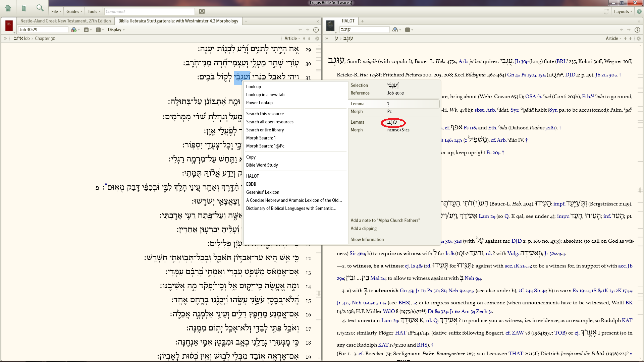The image size is (644, 362).
Task: Select Chapter 30 in the breadcrumb
Action: click(x=45, y=39)
